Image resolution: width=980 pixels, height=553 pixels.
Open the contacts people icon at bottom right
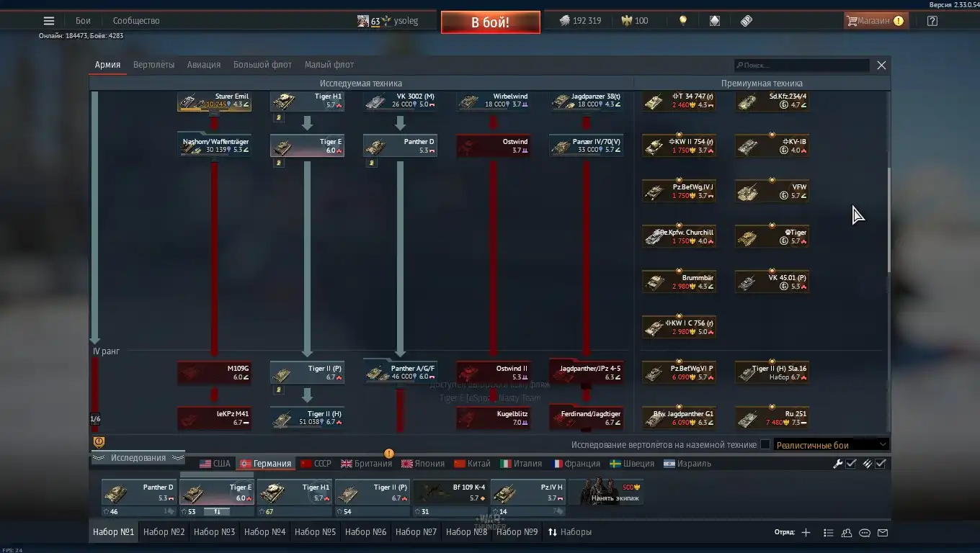point(847,533)
